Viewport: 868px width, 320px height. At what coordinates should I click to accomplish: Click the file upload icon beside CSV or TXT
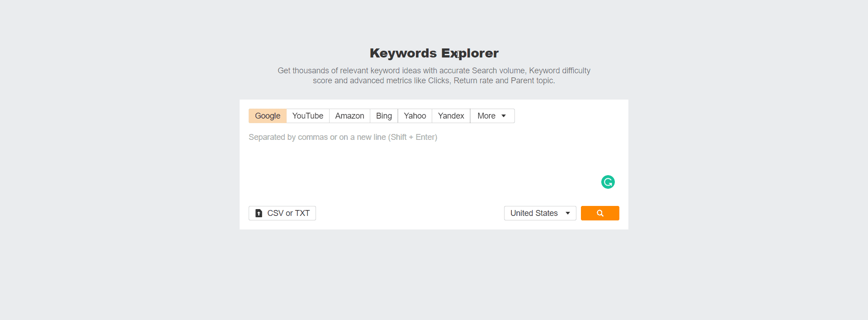point(259,213)
